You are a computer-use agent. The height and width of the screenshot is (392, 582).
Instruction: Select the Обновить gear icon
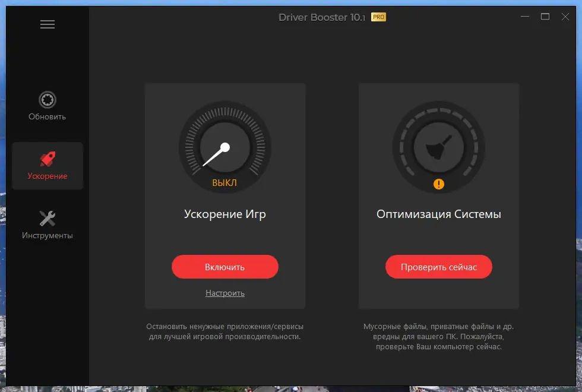[48, 100]
